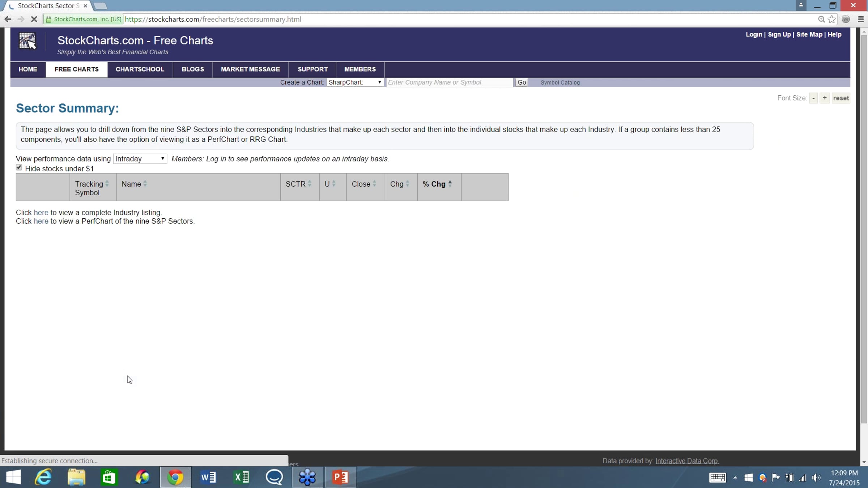Open the blue flower app in taskbar
The image size is (868, 488).
tap(307, 477)
